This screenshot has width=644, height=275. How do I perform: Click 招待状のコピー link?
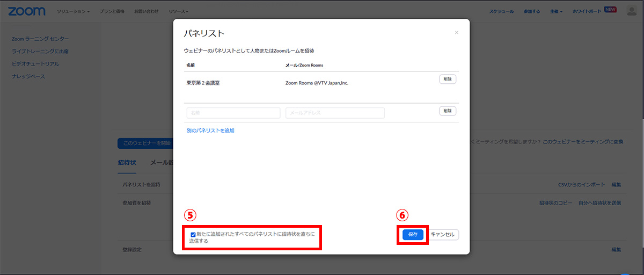coord(555,203)
